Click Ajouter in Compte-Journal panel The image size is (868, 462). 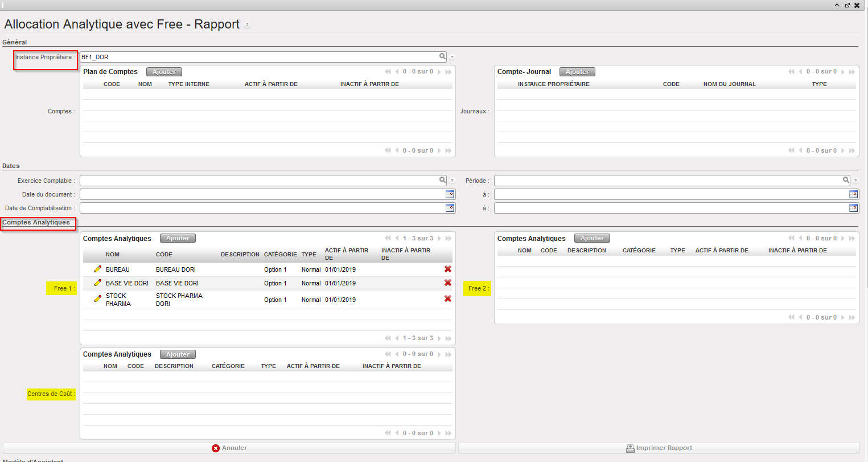pyautogui.click(x=577, y=72)
